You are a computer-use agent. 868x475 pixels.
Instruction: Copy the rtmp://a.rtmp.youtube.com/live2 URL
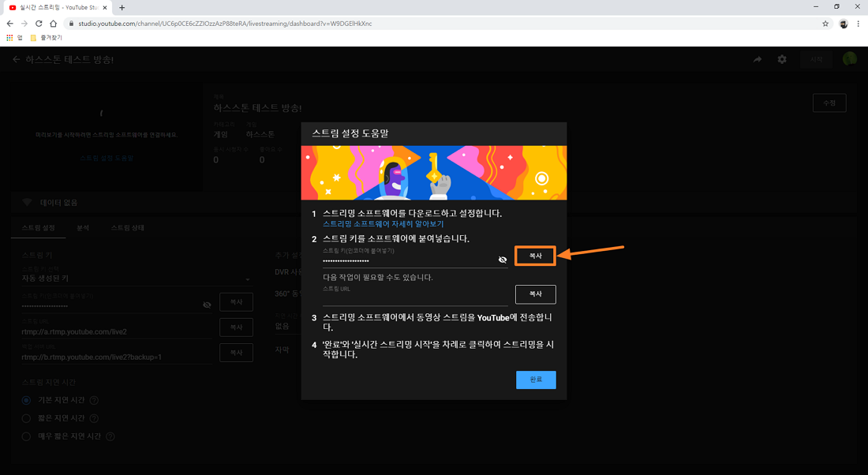coord(237,327)
